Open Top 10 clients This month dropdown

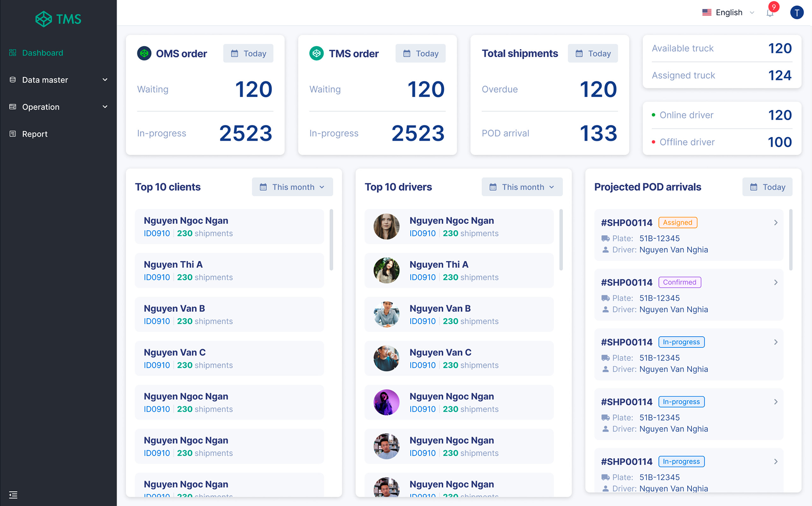(292, 187)
